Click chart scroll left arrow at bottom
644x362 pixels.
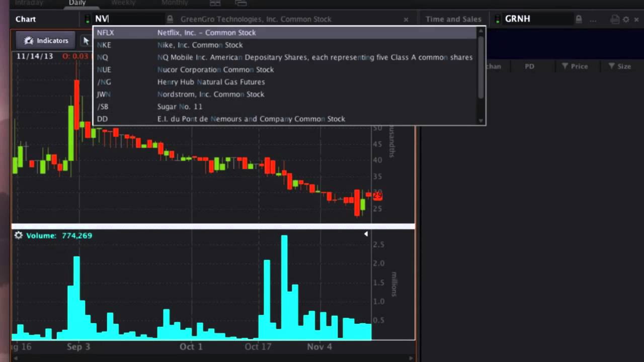[x=15, y=358]
